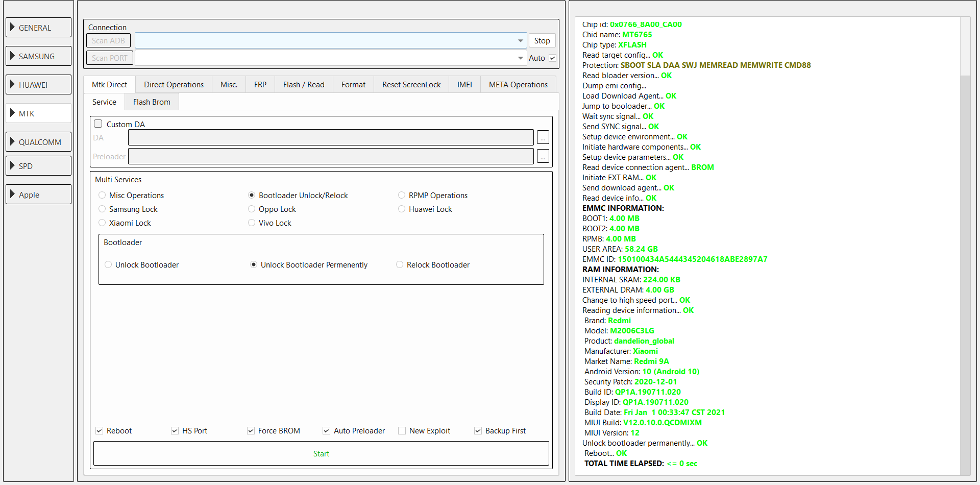Enable the Custom DA checkbox
Viewport: 980px width, 485px height.
[99, 124]
